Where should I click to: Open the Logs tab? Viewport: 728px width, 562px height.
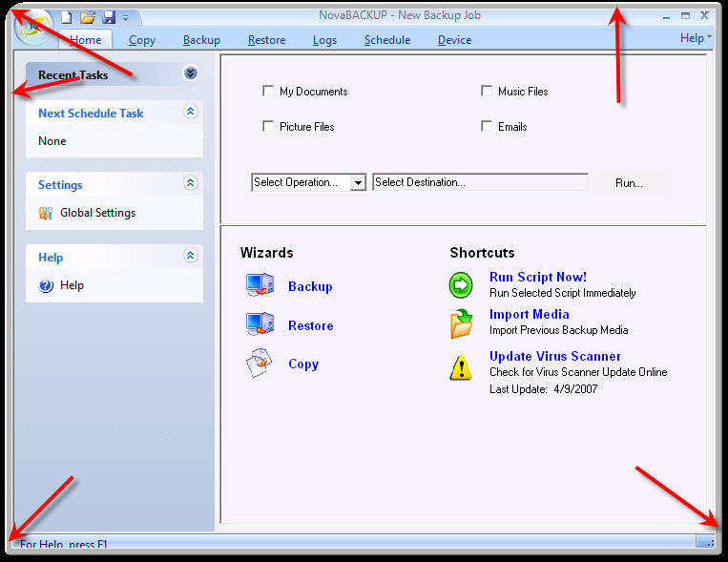324,40
